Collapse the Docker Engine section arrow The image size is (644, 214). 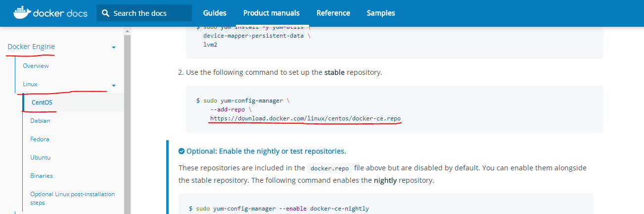pyautogui.click(x=114, y=48)
